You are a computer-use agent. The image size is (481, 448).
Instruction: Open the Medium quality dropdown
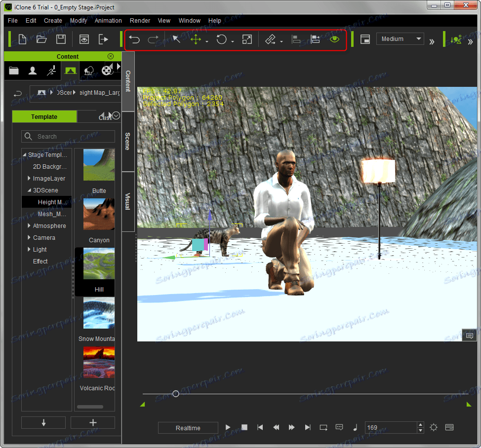coord(400,39)
